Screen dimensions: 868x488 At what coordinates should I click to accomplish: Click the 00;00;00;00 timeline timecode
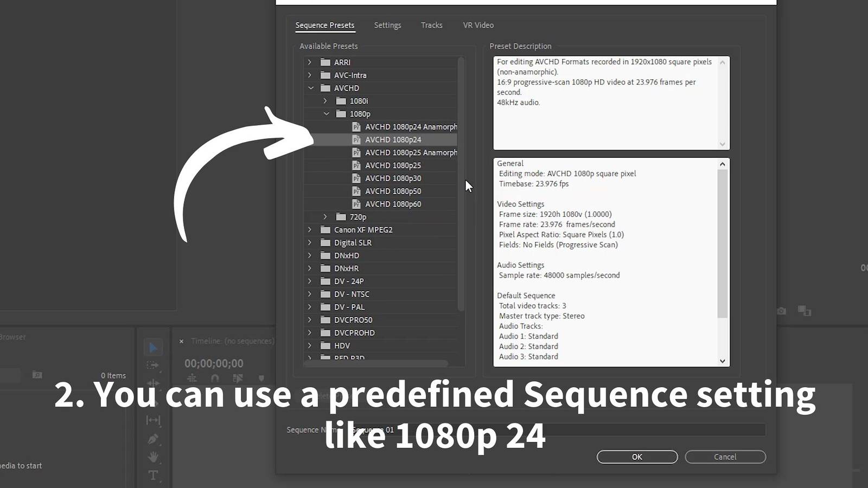214,363
